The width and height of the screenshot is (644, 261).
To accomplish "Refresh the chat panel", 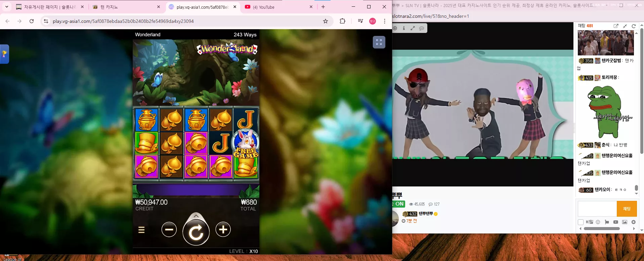I will (634, 26).
